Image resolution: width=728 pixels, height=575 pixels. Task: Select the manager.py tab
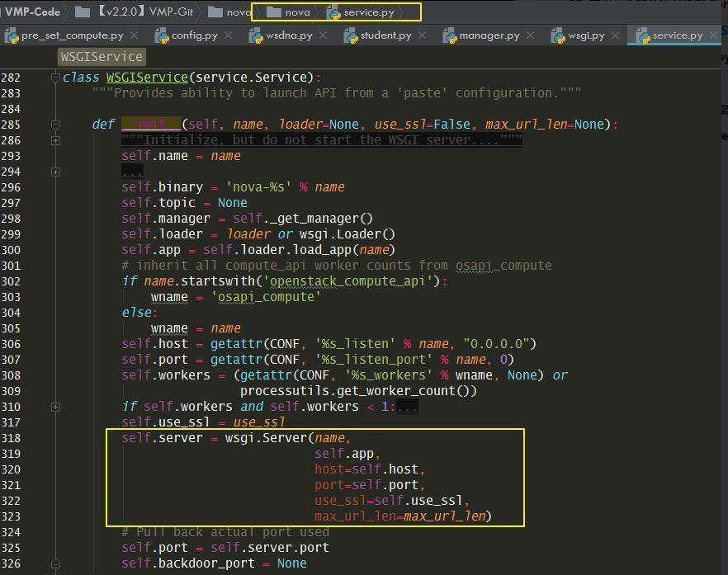[x=489, y=35]
